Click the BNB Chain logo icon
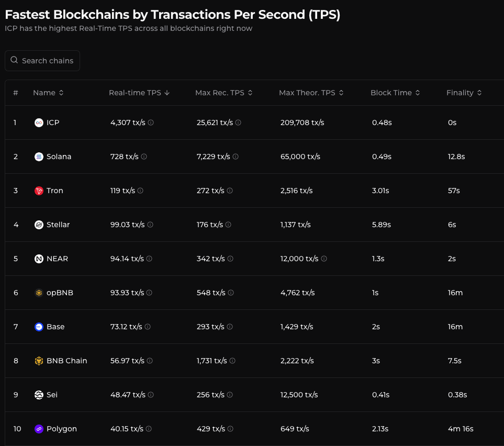Viewport: 504px width, 446px height. click(39, 361)
